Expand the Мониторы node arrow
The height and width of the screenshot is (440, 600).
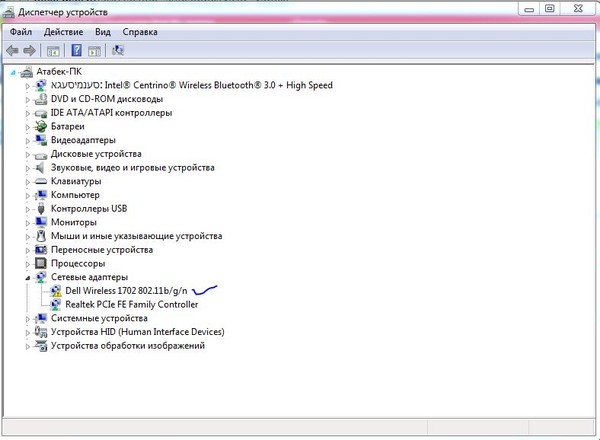click(27, 223)
